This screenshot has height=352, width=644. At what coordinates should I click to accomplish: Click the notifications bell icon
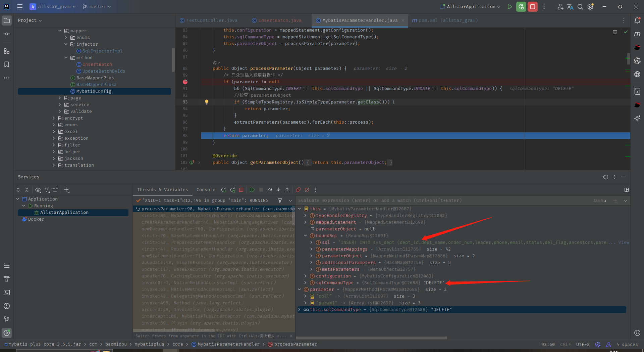[x=638, y=20]
